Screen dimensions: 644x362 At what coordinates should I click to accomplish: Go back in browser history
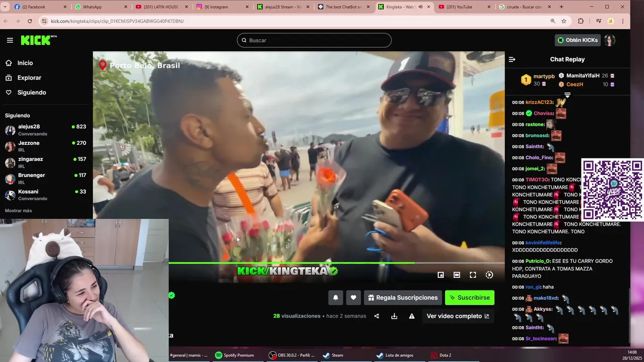click(6, 21)
